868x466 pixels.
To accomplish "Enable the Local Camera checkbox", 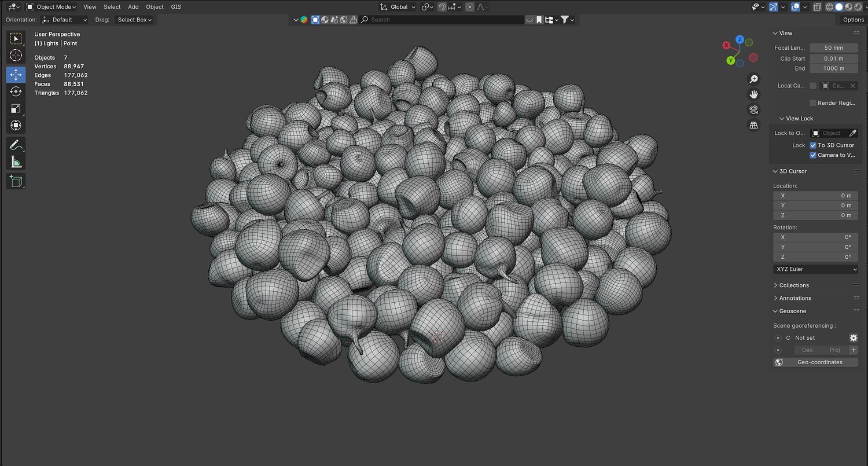I will [x=813, y=86].
